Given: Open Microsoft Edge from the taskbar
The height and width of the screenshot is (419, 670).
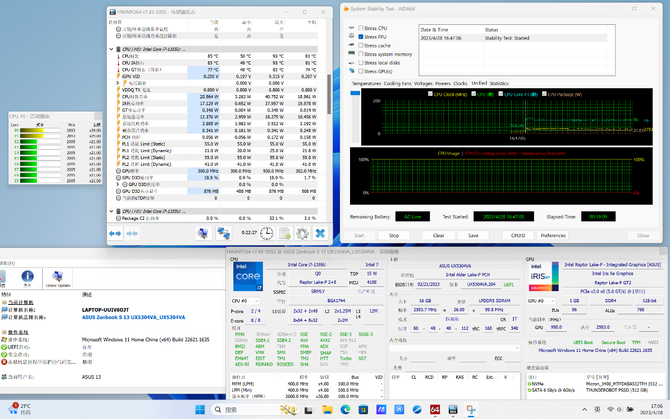Looking at the screenshot, I should 345,410.
